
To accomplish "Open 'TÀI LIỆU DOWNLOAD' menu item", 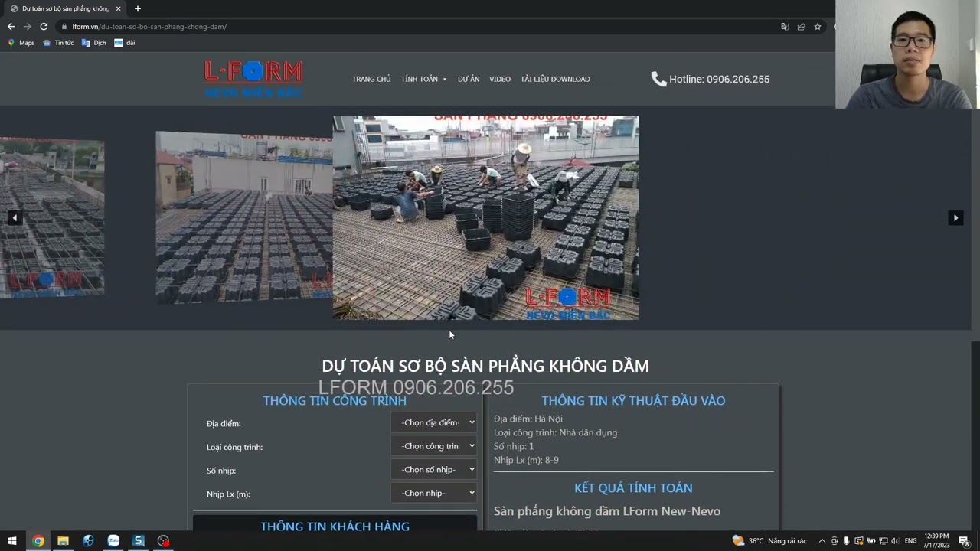I will [x=555, y=79].
